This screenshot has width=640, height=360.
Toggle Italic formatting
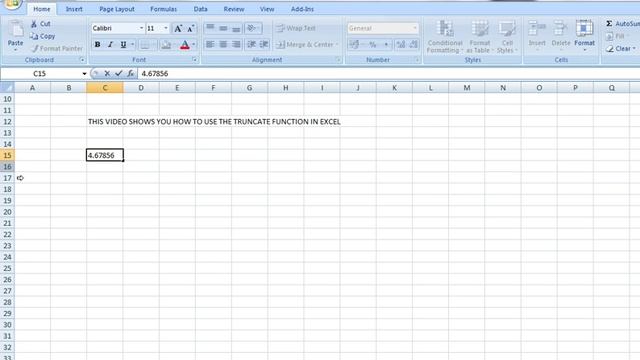point(110,44)
